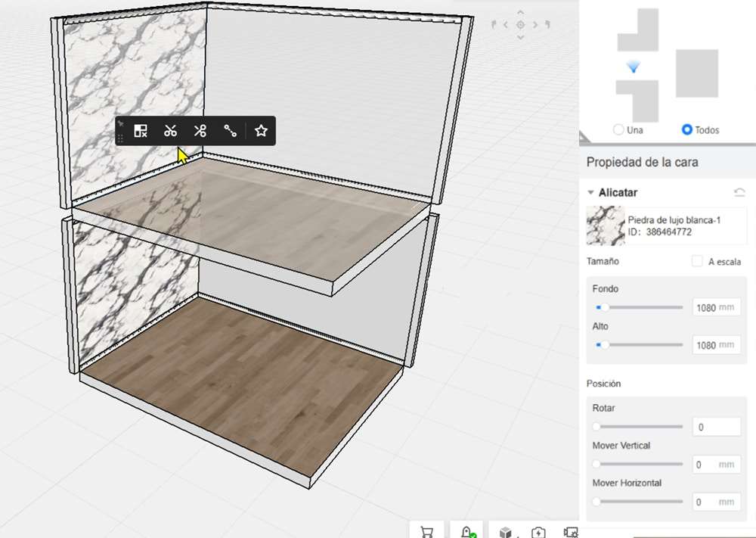Click the Rotar value input field
The height and width of the screenshot is (538, 756).
[717, 427]
